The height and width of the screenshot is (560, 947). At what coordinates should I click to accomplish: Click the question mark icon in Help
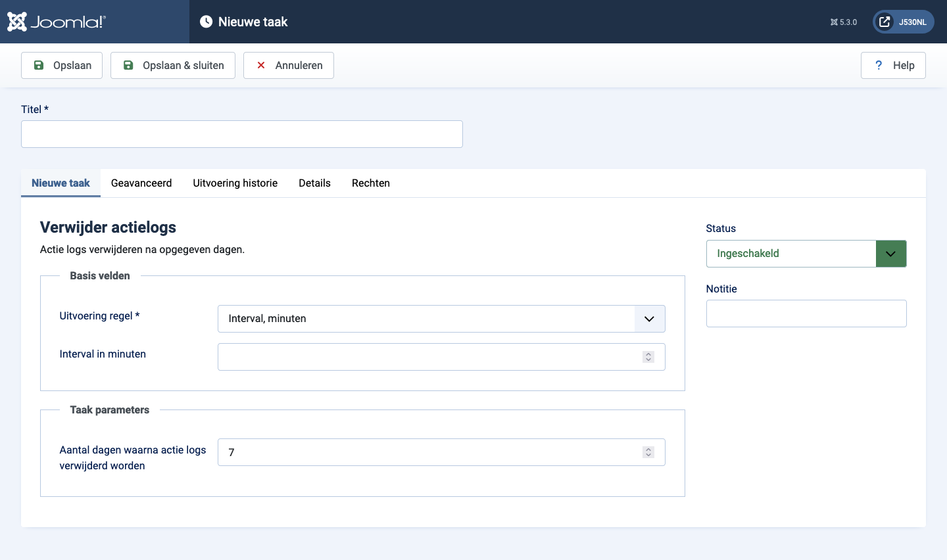coord(879,65)
